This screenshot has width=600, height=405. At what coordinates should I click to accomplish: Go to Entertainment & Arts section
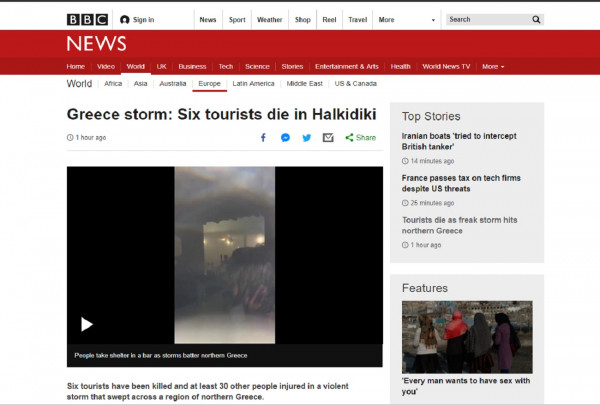(x=346, y=66)
